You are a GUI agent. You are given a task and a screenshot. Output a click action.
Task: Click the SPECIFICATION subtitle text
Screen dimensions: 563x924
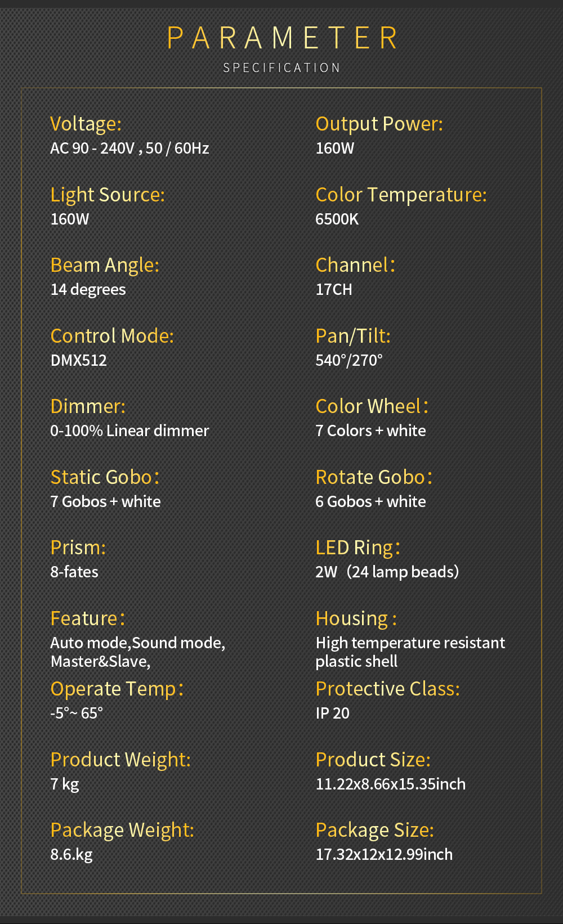pos(281,68)
